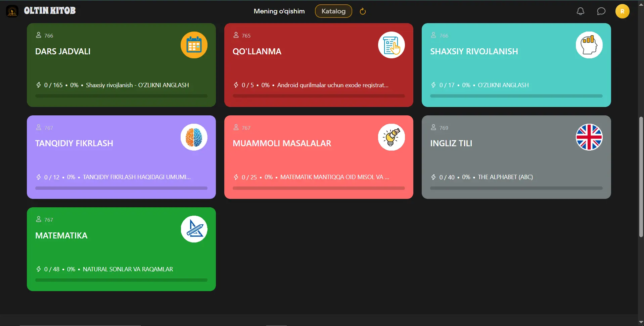Click 'THE ALPHABET (ABC)' lesson text
Viewport: 644px width, 326px height.
[x=505, y=177]
